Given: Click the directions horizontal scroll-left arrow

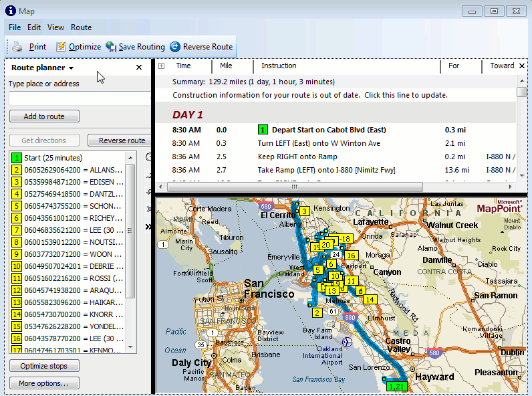Looking at the screenshot, I should (x=160, y=187).
